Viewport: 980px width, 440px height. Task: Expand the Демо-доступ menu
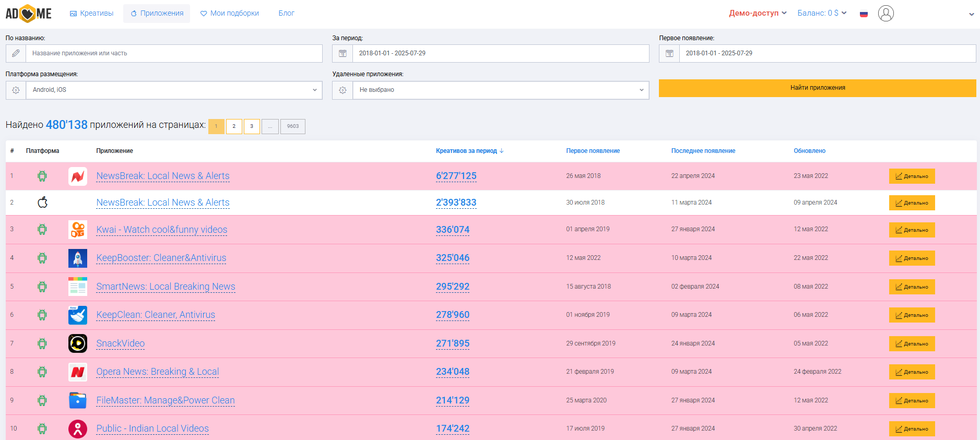pos(758,13)
